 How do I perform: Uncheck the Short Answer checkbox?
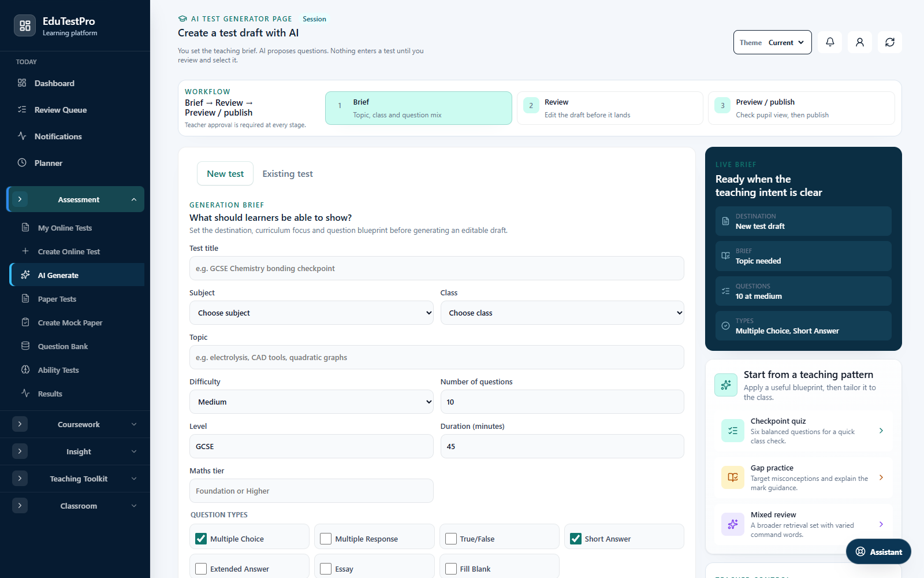click(x=576, y=539)
